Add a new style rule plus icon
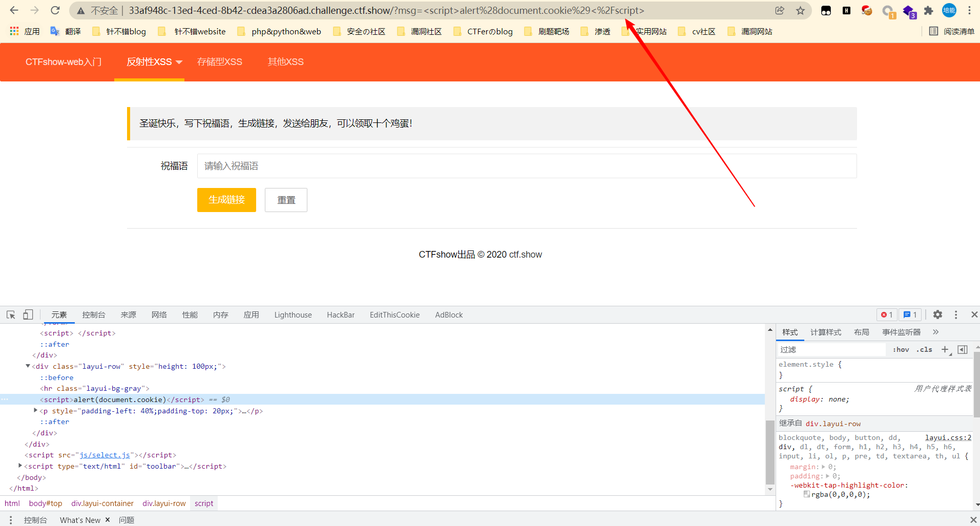Screen dimensions: 980x526 pyautogui.click(x=946, y=349)
